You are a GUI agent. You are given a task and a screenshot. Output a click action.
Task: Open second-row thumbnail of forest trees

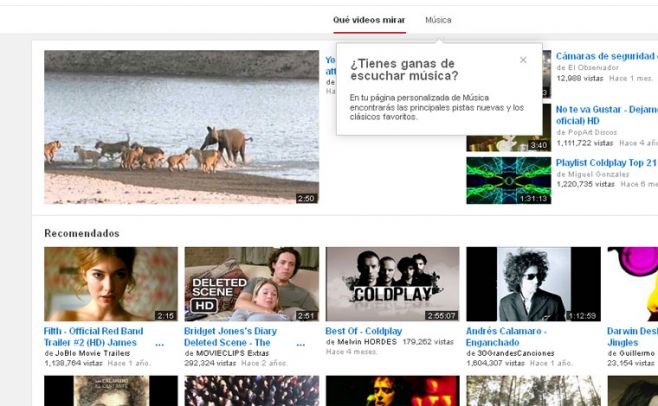(x=533, y=391)
